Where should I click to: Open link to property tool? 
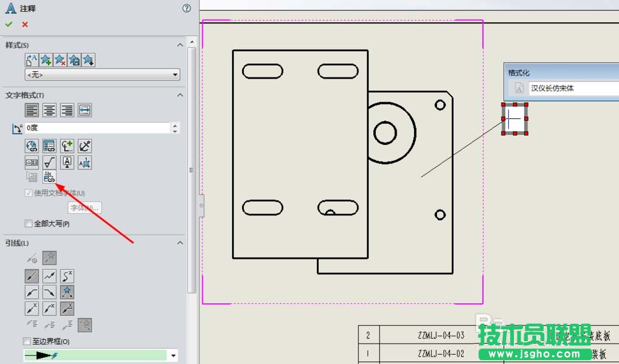[x=50, y=146]
